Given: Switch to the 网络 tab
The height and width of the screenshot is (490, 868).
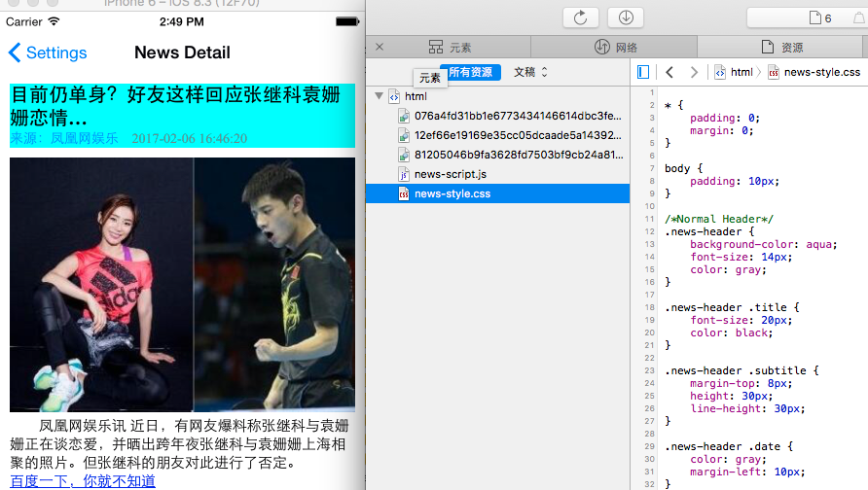Looking at the screenshot, I should (616, 48).
